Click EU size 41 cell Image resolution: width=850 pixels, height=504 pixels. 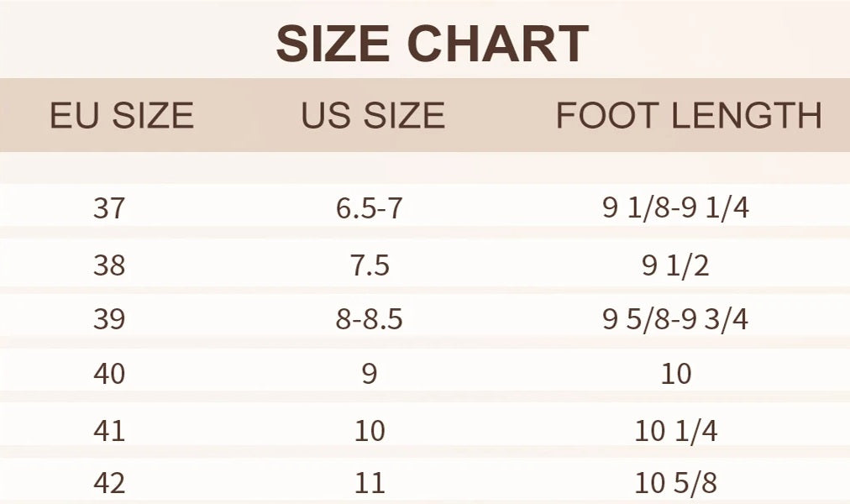pos(109,432)
